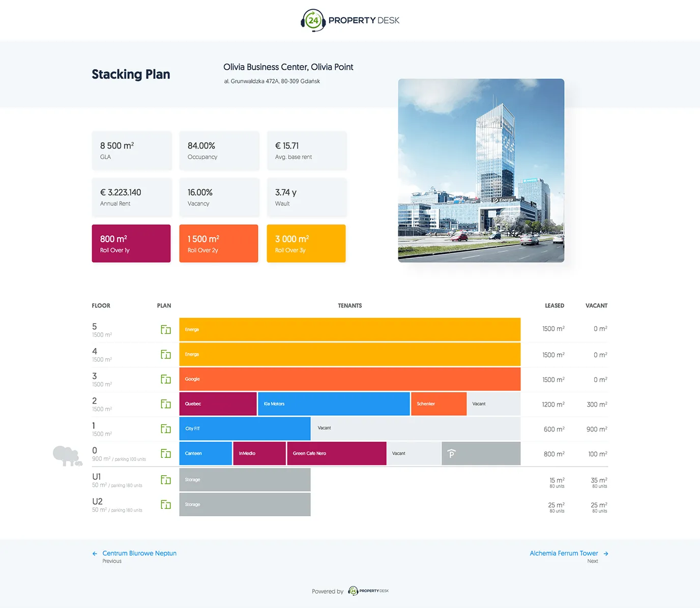Click the 16.00% Vacancy card
Image resolution: width=700 pixels, height=608 pixels.
click(x=219, y=197)
